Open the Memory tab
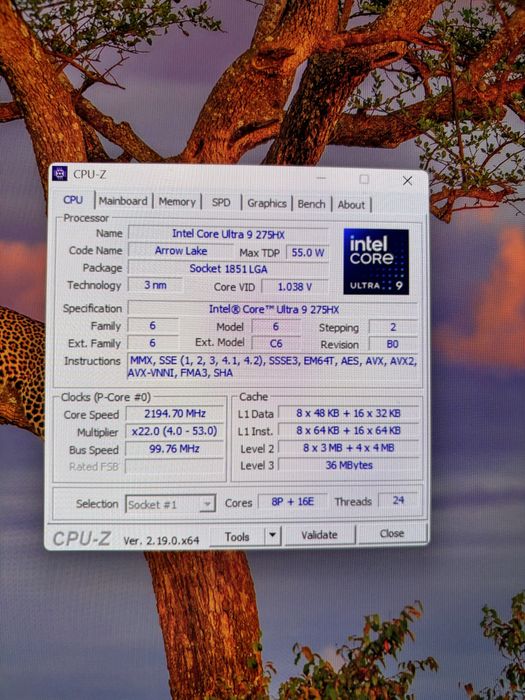Screen dimensions: 525x700 point(177,202)
